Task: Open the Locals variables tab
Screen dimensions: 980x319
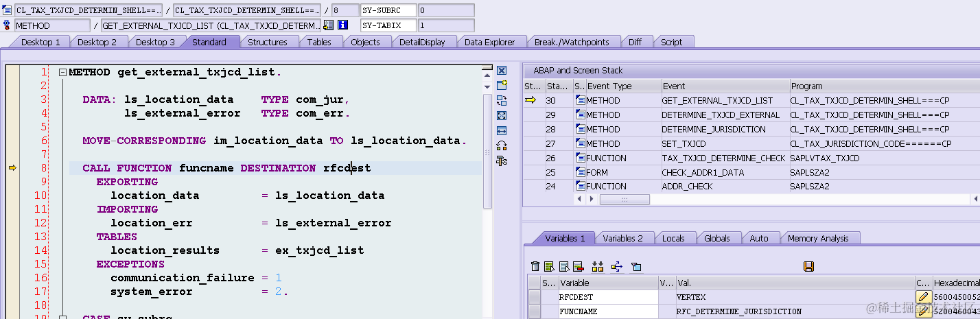Action: 673,238
